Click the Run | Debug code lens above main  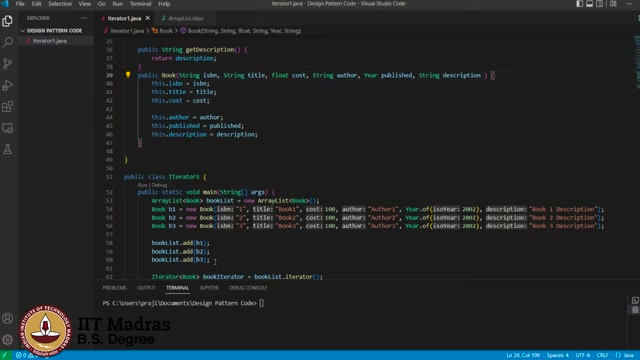click(152, 185)
